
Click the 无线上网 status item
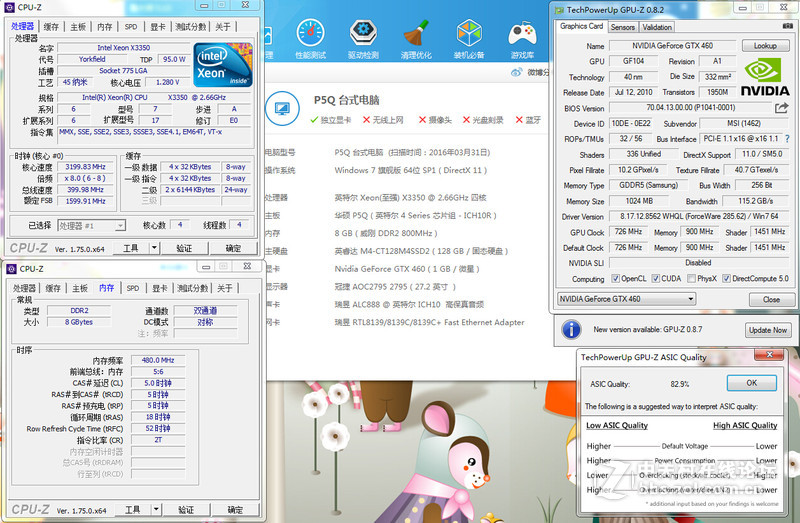383,120
